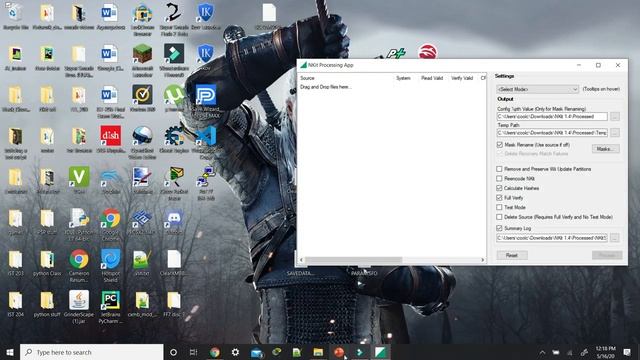
Task: Enable the Test Mode checkbox
Action: click(x=499, y=207)
